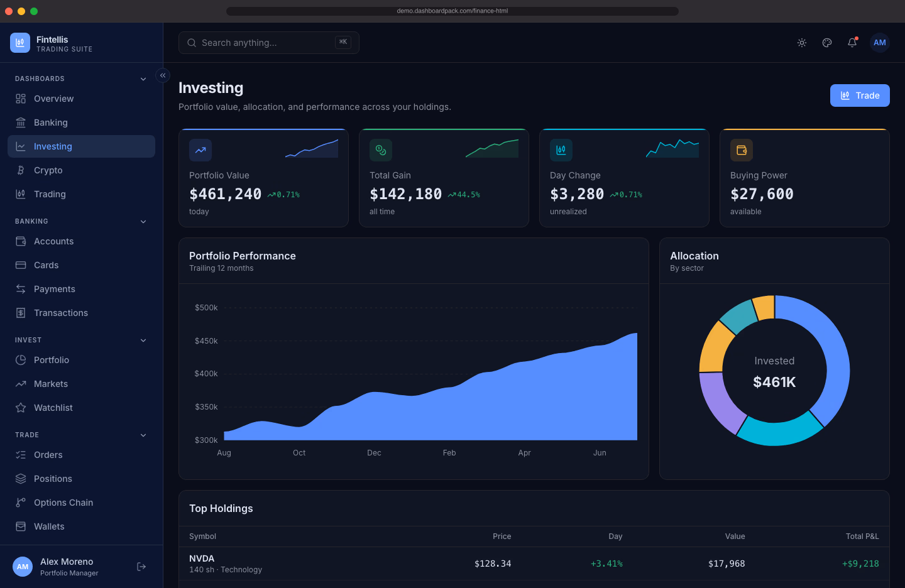The image size is (905, 588).
Task: Click the Crypto bitcoin icon
Action: (x=21, y=170)
